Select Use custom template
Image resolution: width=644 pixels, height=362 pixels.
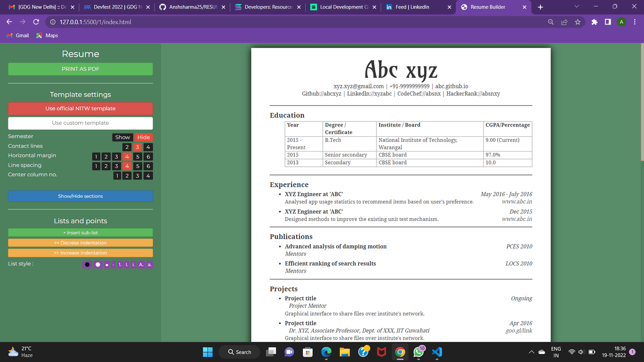click(x=80, y=123)
